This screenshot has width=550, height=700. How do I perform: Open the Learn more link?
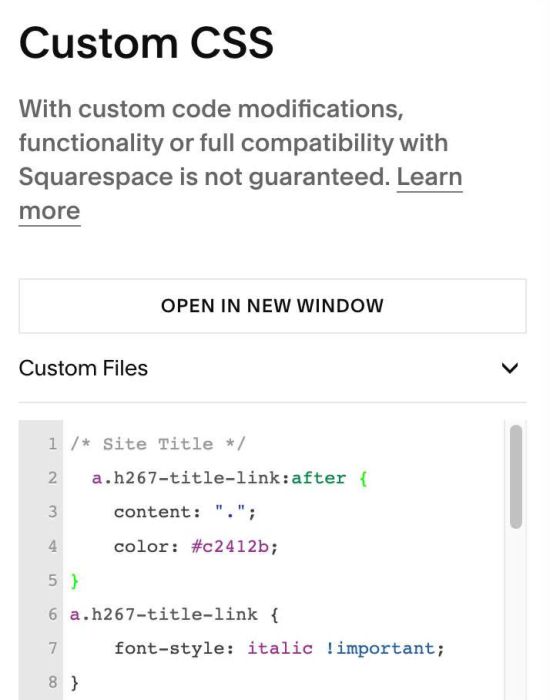[x=429, y=178]
